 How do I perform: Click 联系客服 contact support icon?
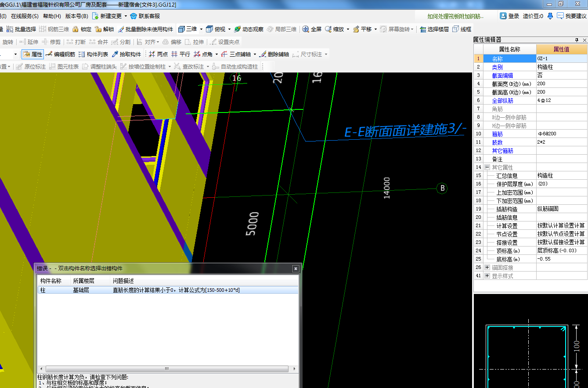[x=133, y=16]
